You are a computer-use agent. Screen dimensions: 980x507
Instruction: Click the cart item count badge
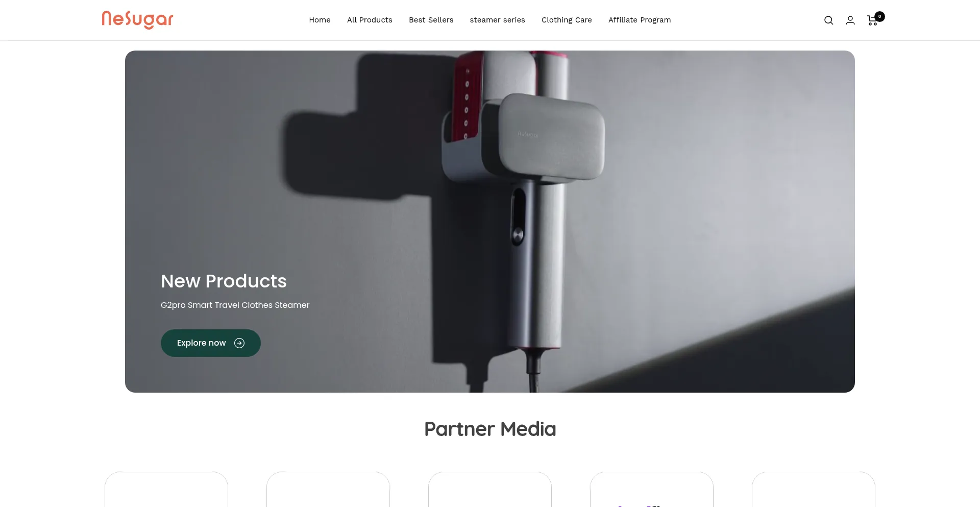[x=879, y=16]
